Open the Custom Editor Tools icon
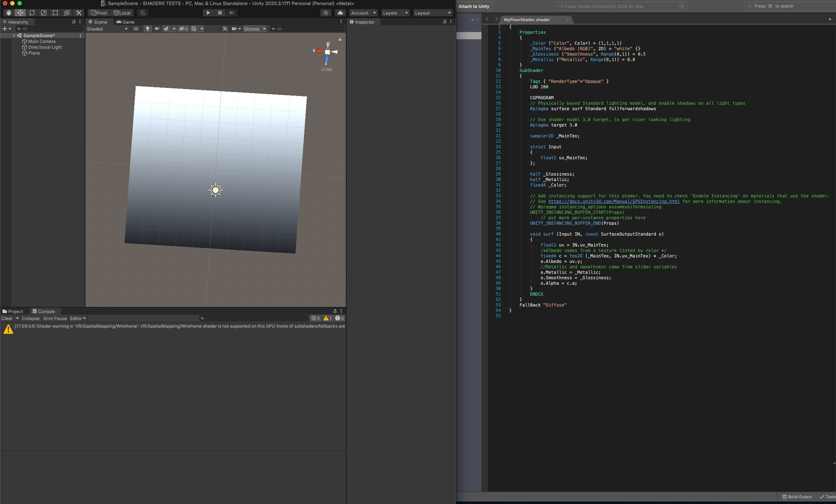This screenshot has width=836, height=504. (x=79, y=13)
